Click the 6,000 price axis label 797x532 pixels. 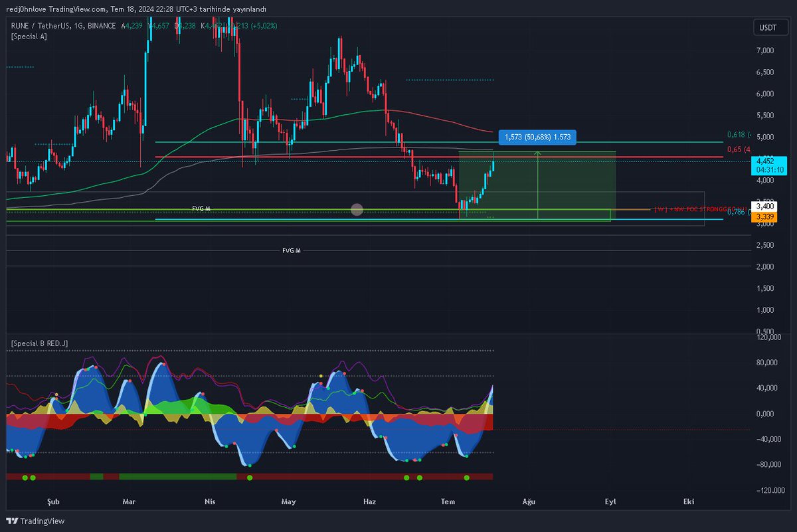pyautogui.click(x=765, y=94)
